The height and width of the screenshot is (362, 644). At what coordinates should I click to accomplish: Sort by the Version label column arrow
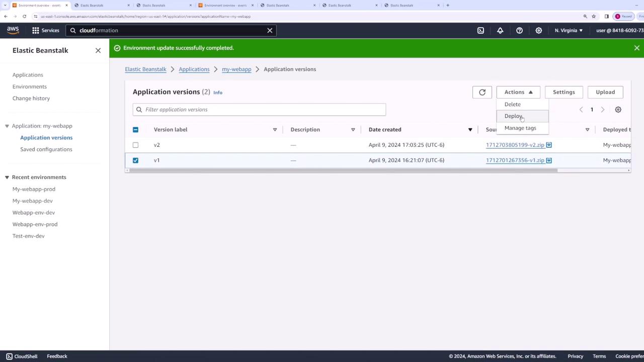[275, 130]
